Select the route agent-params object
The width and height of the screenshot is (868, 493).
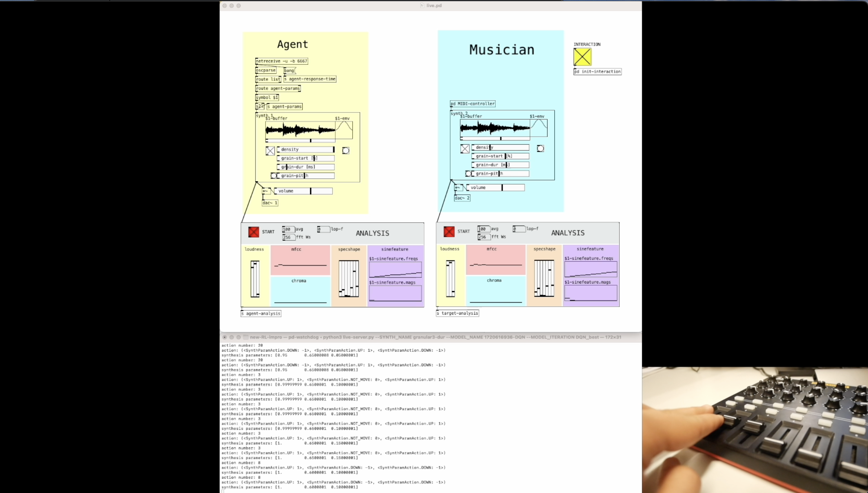tap(278, 88)
